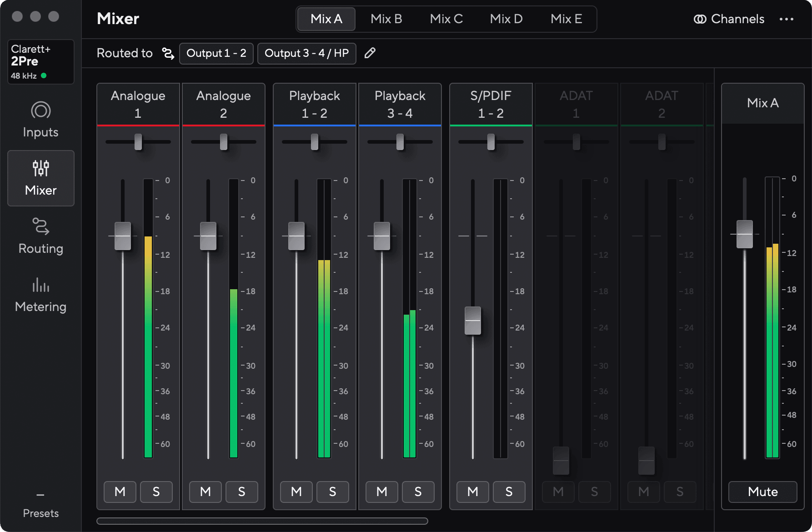Click the routing icon beside Routed to
Screen dimensions: 812x532
(168, 53)
